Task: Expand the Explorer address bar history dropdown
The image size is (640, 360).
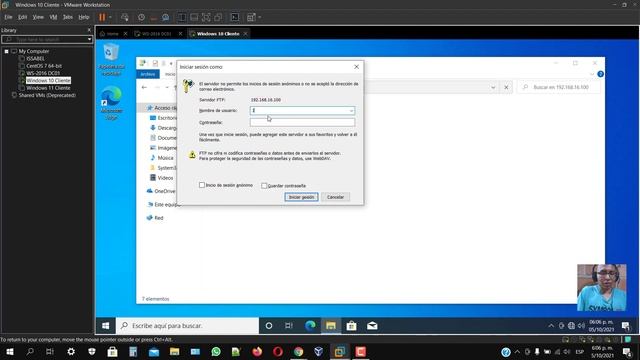Action: click(x=493, y=87)
